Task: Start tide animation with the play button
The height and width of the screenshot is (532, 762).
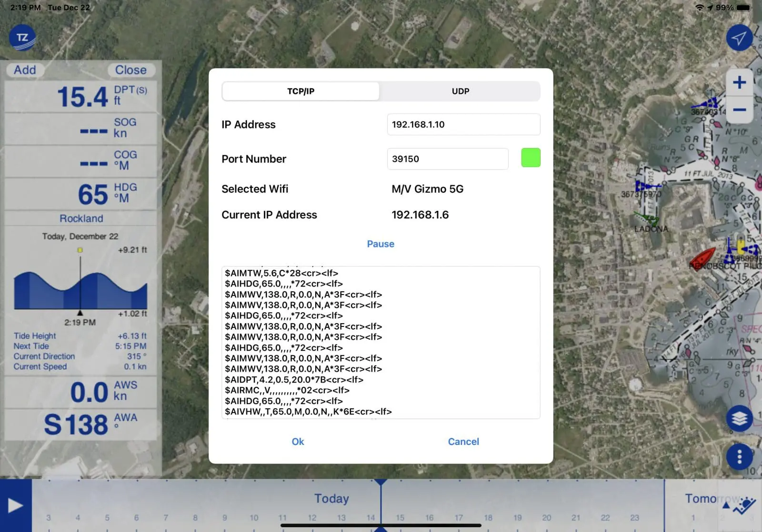Action: 15,505
